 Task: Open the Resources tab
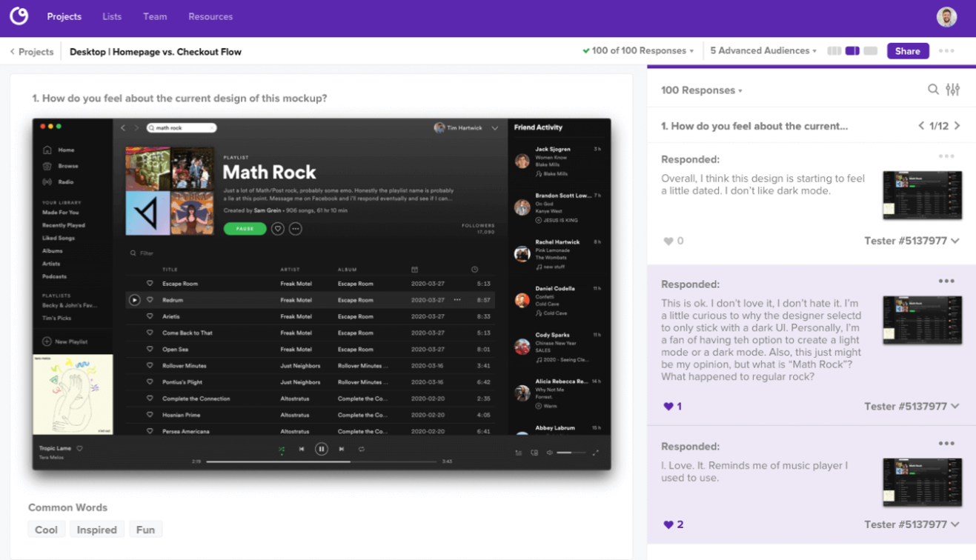[210, 16]
